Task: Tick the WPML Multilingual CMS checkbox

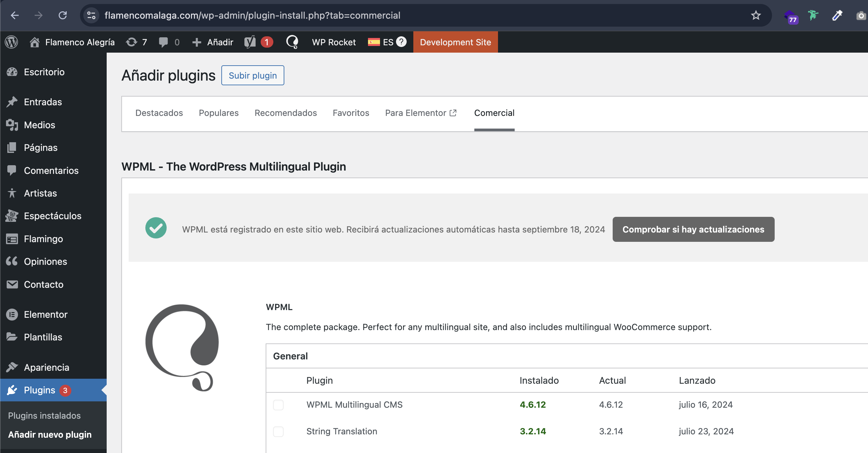Action: click(278, 404)
